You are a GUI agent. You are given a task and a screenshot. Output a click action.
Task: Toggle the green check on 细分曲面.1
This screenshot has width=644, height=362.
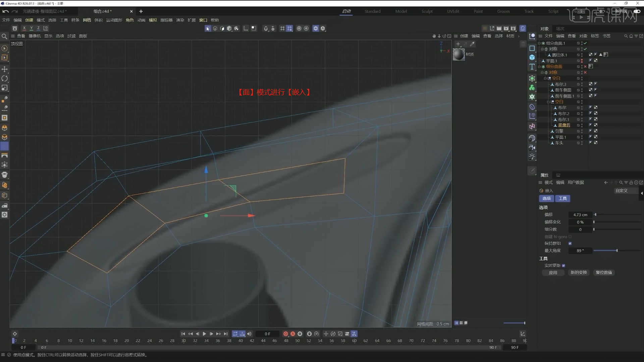point(585,43)
